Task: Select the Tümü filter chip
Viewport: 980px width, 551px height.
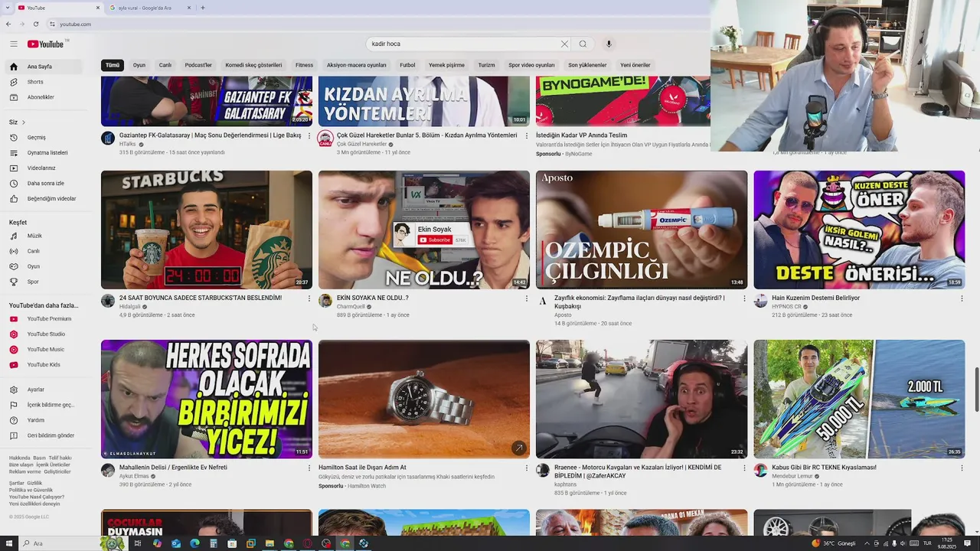Action: pyautogui.click(x=113, y=65)
